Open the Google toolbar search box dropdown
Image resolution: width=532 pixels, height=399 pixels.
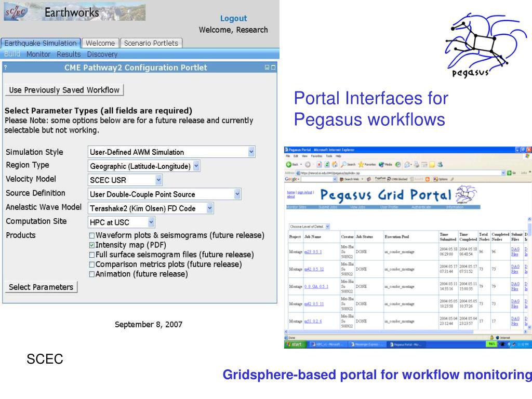[x=335, y=179]
